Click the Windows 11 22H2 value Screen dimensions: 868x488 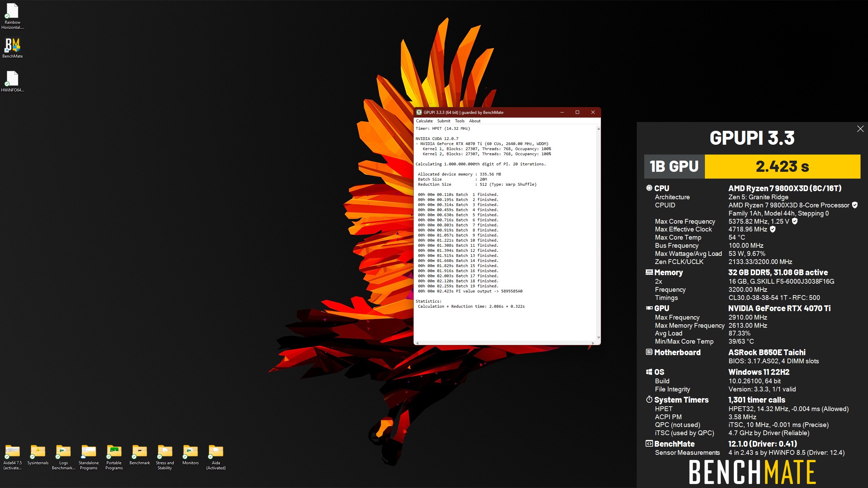pos(759,372)
